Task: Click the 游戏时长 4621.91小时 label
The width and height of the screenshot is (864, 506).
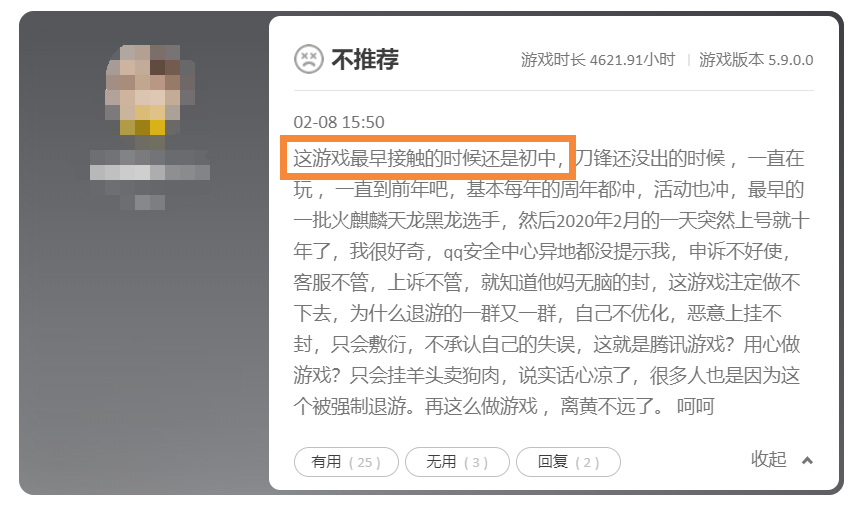Action: click(598, 60)
